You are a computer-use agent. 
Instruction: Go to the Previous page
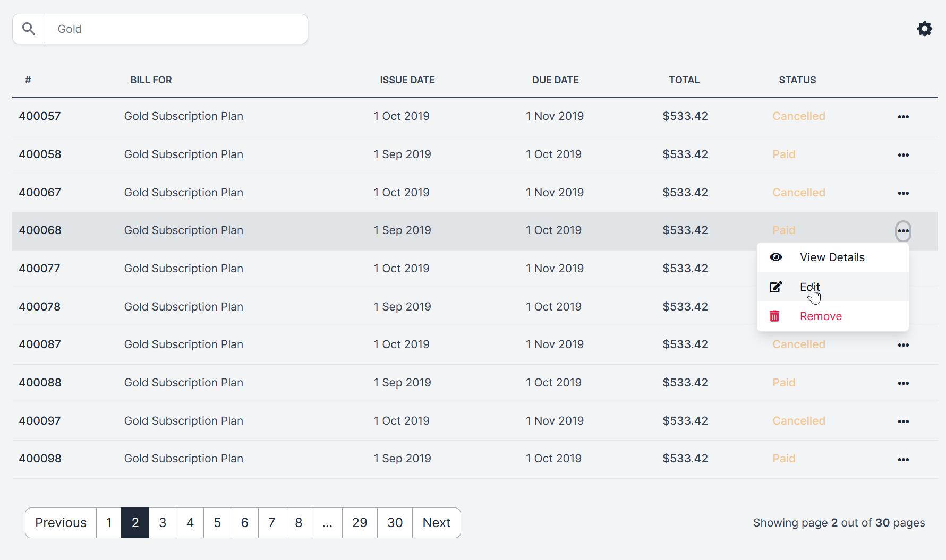click(x=61, y=523)
